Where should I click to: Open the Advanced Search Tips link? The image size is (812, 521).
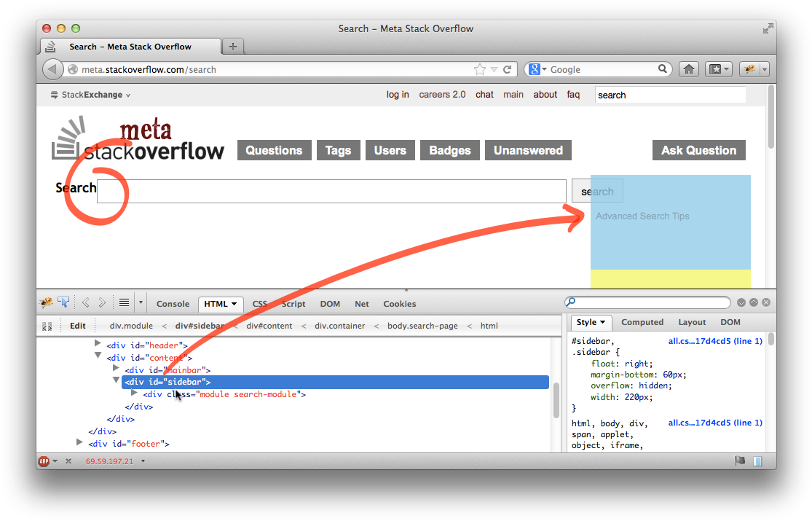point(642,216)
